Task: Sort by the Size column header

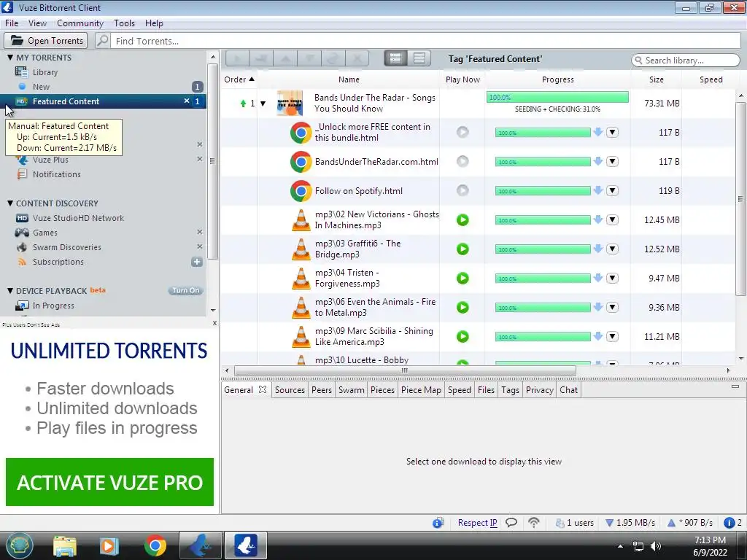Action: click(x=656, y=79)
